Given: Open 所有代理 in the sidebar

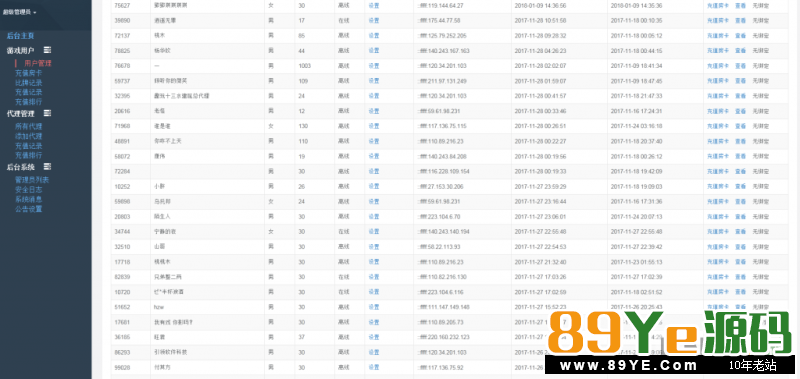Looking at the screenshot, I should point(29,127).
